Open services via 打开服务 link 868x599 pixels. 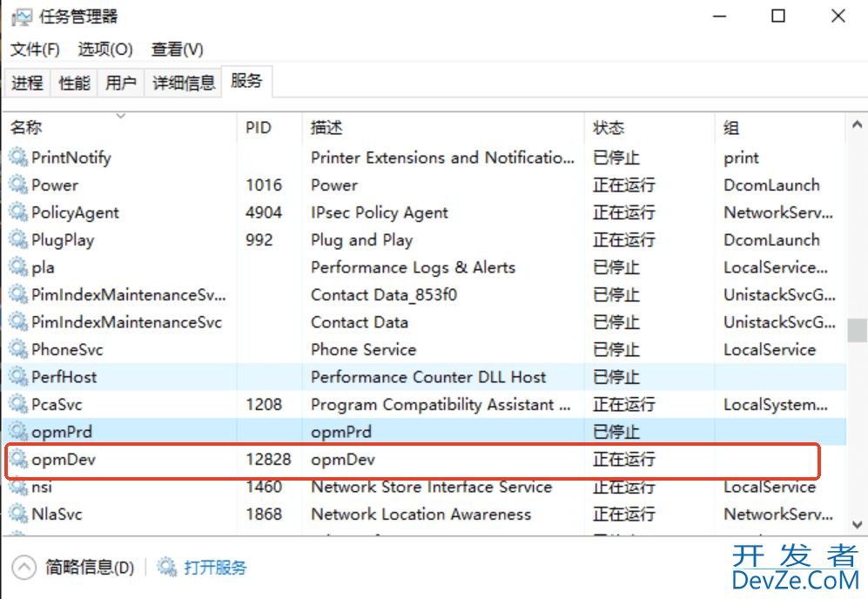pos(215,568)
